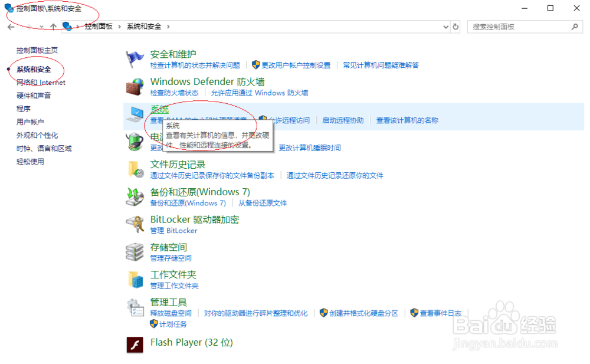Click 管理 BitLocker link
This screenshot has height=364, width=590.
point(173,230)
